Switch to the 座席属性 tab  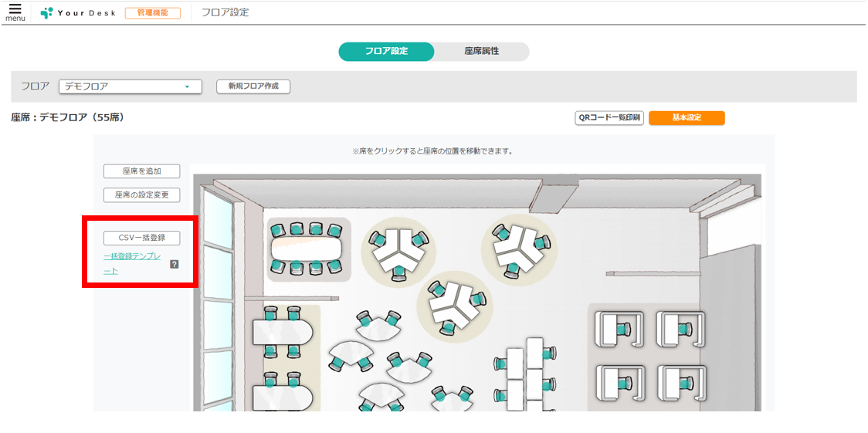(x=482, y=52)
